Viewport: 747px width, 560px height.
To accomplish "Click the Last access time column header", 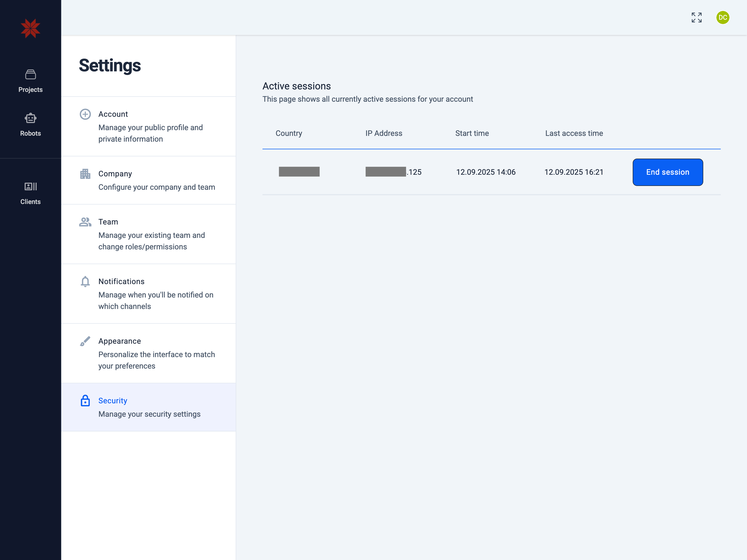I will [574, 133].
